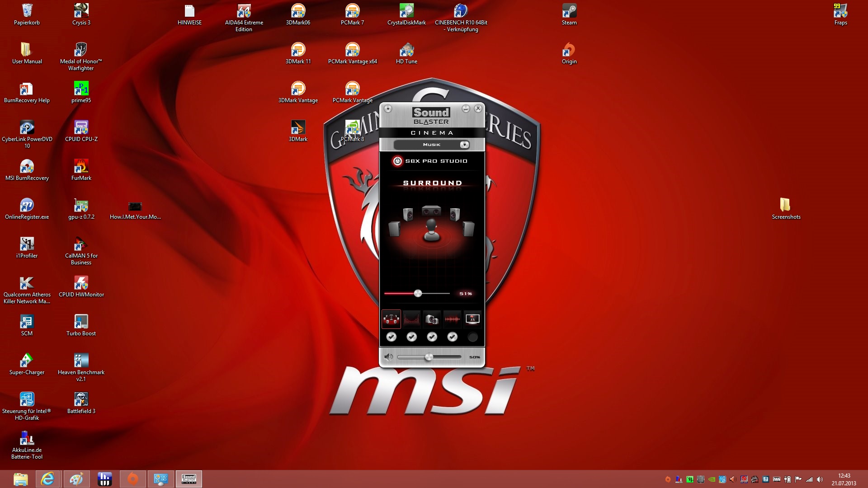Viewport: 868px width, 488px height.
Task: Click the surround level slider at 51%
Action: 418,294
